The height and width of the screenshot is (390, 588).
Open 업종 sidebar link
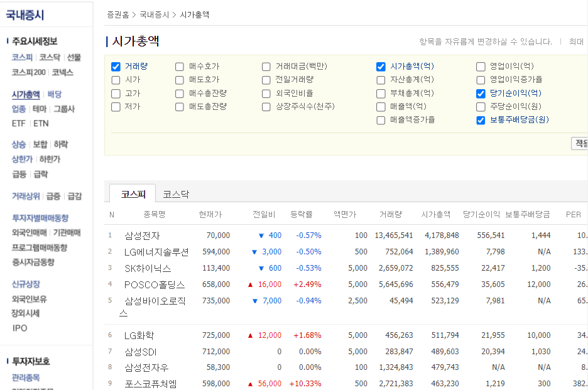[19, 109]
